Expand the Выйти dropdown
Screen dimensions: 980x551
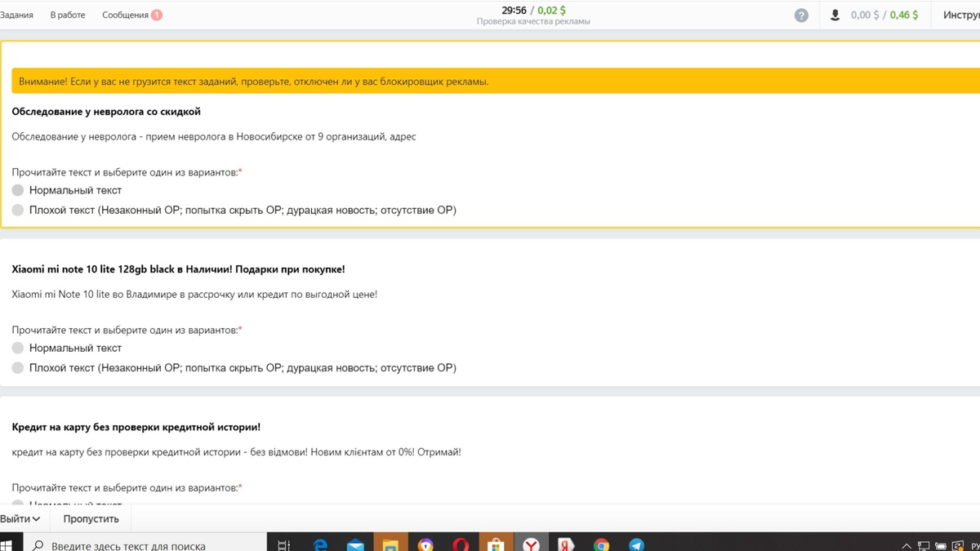click(x=20, y=519)
